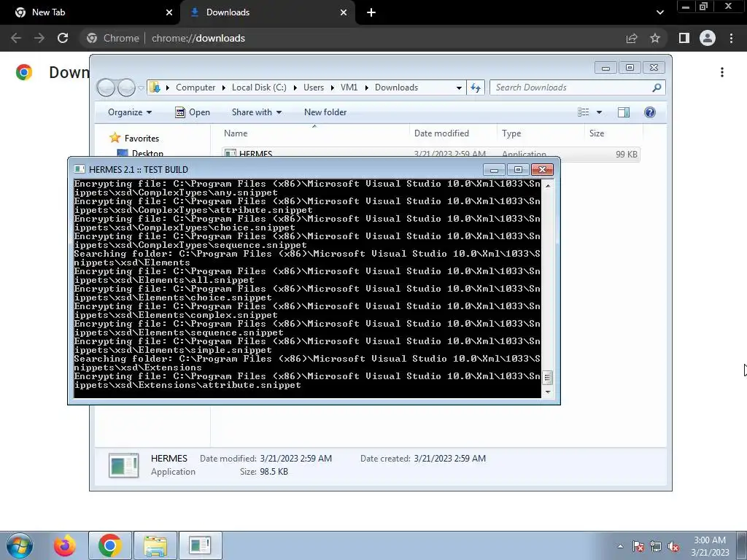
Task: Click Chrome icon on the taskbar
Action: (x=109, y=545)
